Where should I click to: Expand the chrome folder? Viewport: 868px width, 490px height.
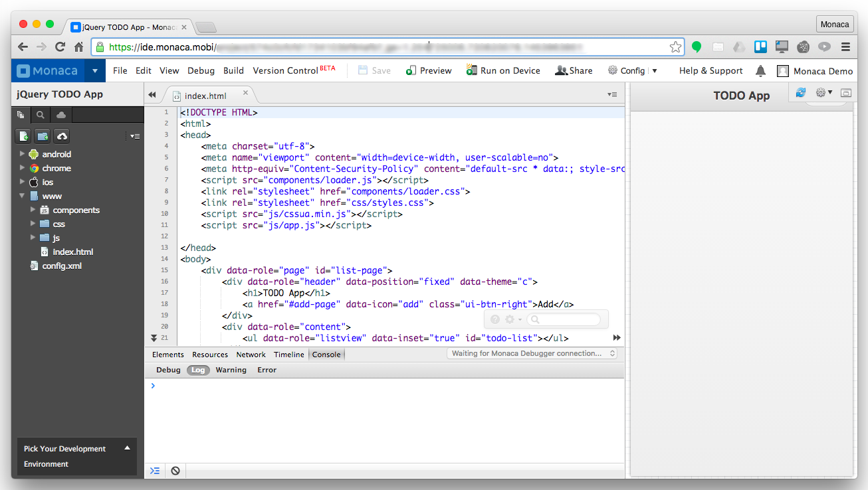click(22, 168)
